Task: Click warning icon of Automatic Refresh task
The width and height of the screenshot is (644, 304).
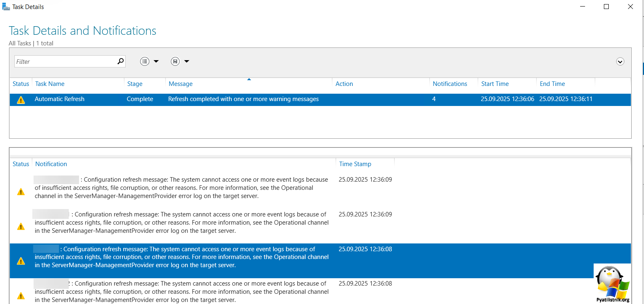Action: [x=21, y=100]
